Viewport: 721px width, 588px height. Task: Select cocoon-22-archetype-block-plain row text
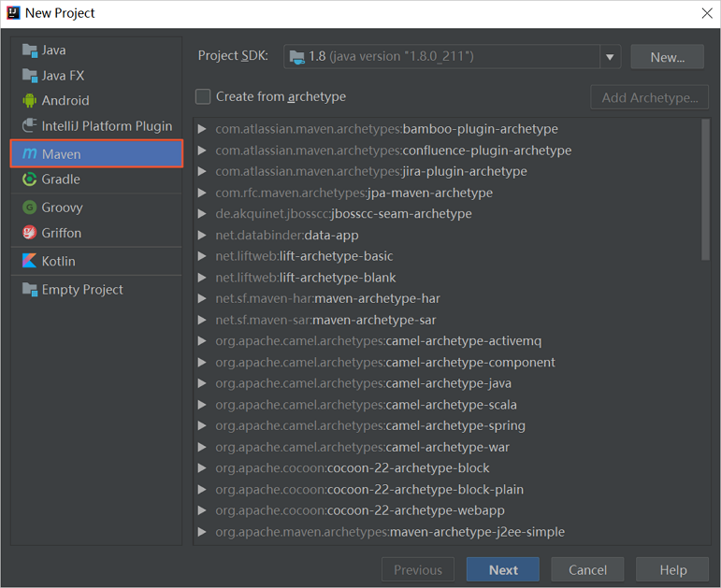[x=369, y=489]
